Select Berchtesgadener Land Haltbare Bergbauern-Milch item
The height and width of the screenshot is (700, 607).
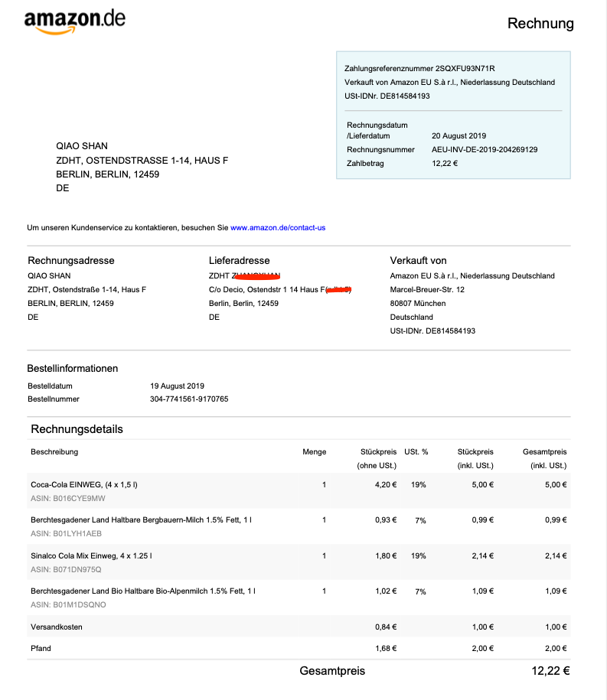tap(141, 520)
